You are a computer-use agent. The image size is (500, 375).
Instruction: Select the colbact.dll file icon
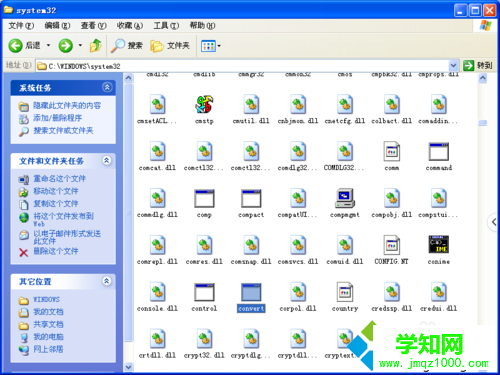[392, 105]
